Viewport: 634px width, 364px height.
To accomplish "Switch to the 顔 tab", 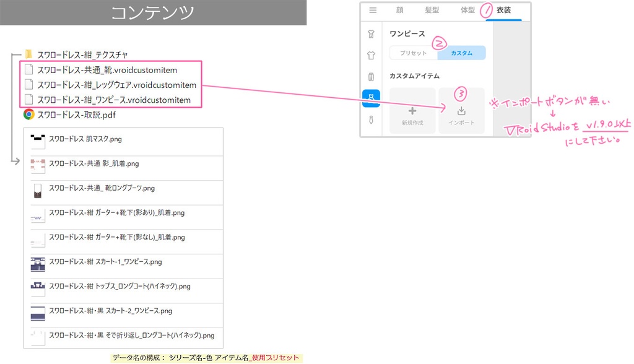I will tap(399, 9).
